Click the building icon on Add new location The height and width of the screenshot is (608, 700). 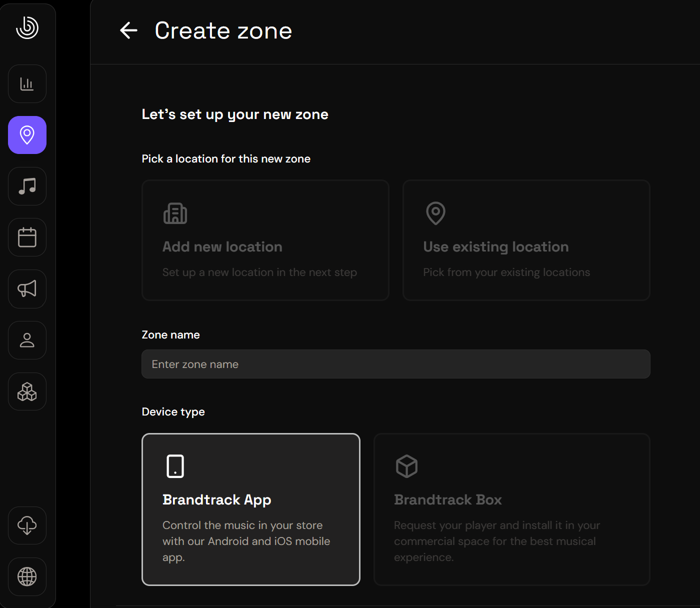click(175, 213)
